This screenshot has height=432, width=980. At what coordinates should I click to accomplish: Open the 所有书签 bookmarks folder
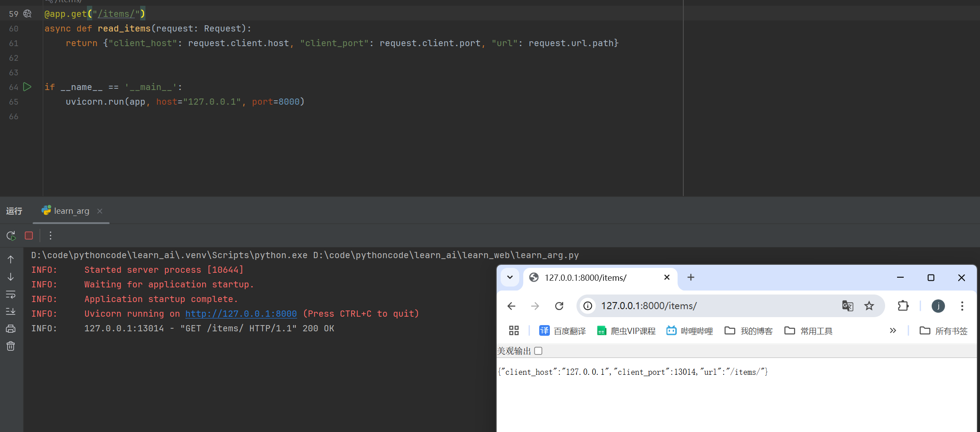tap(944, 331)
